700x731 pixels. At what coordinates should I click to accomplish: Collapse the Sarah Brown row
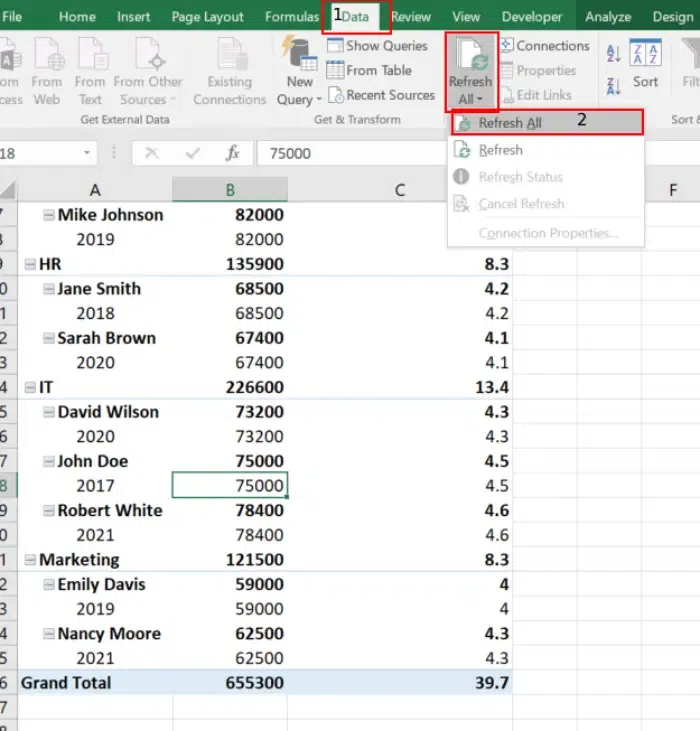tap(48, 338)
